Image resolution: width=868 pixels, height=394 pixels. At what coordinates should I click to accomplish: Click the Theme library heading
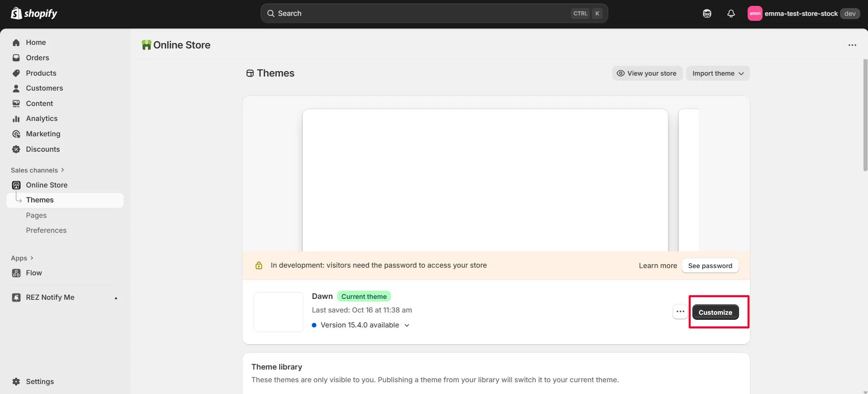277,367
